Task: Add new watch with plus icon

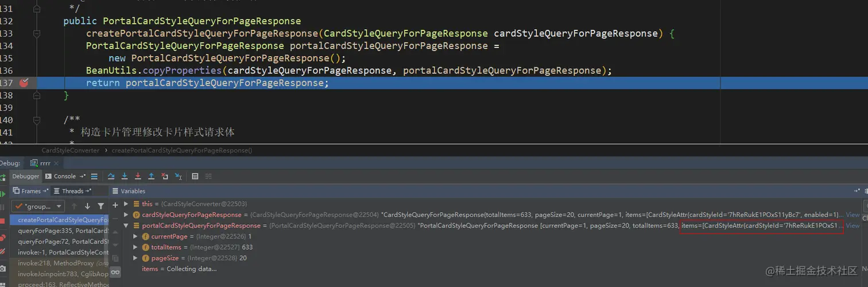Action: pos(115,205)
